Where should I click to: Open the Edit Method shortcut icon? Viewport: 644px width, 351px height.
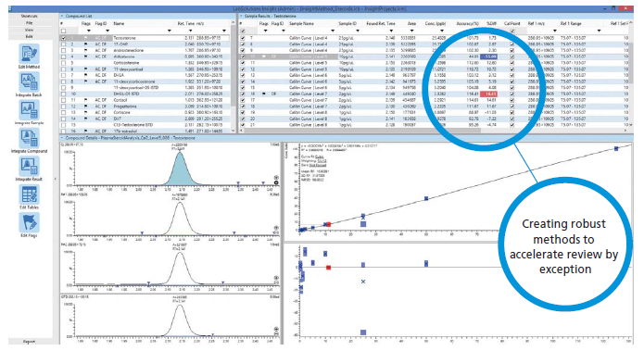(29, 55)
